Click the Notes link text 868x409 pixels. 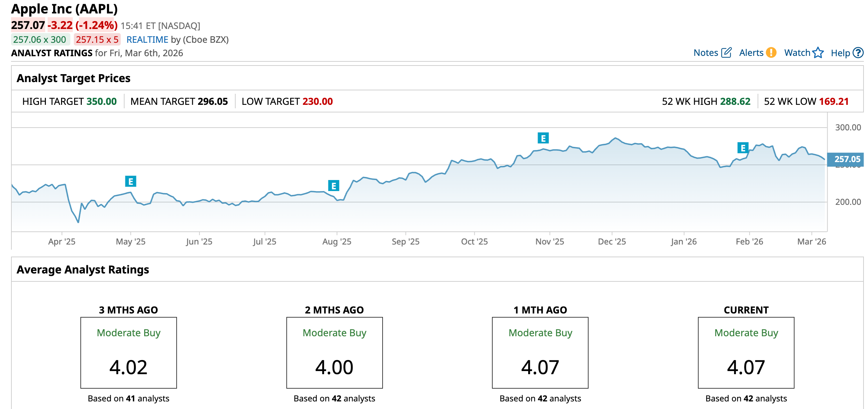706,53
